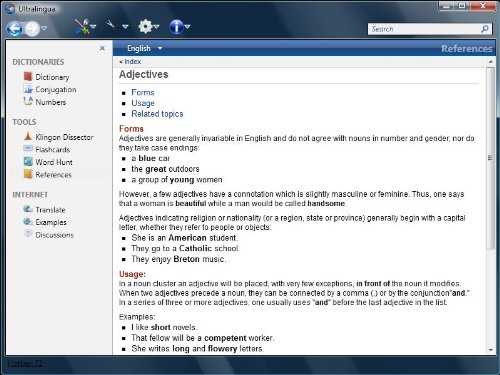Click scrollbar down arrow
The height and width of the screenshot is (375, 500).
pyautogui.click(x=490, y=350)
